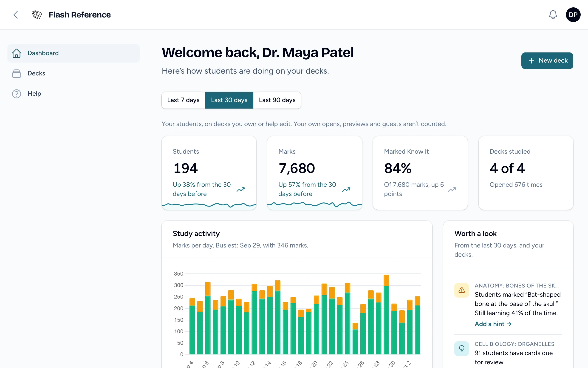Click the 350 y-axis label
The image size is (588, 368).
pyautogui.click(x=179, y=273)
